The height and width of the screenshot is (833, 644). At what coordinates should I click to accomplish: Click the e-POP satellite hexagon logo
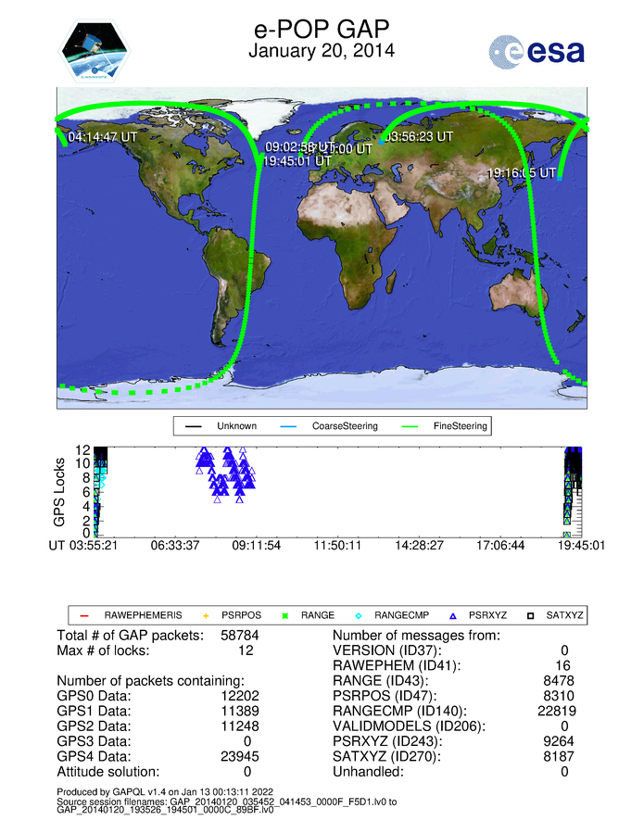[95, 51]
